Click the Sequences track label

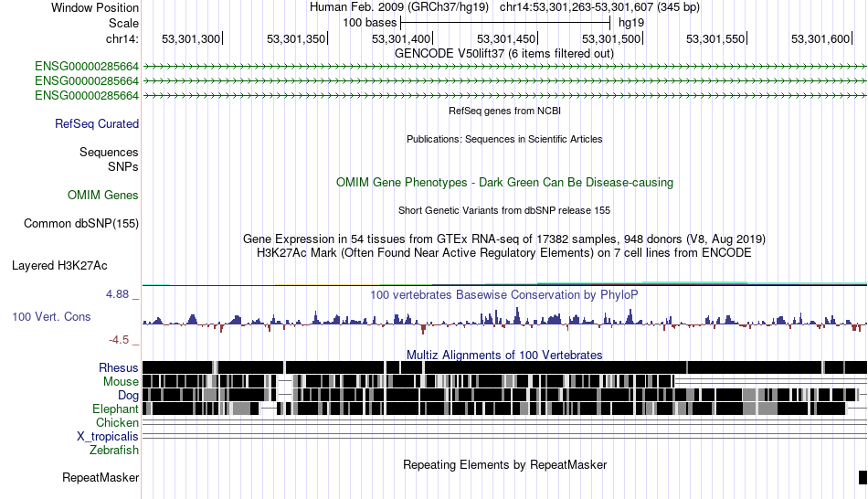109,153
